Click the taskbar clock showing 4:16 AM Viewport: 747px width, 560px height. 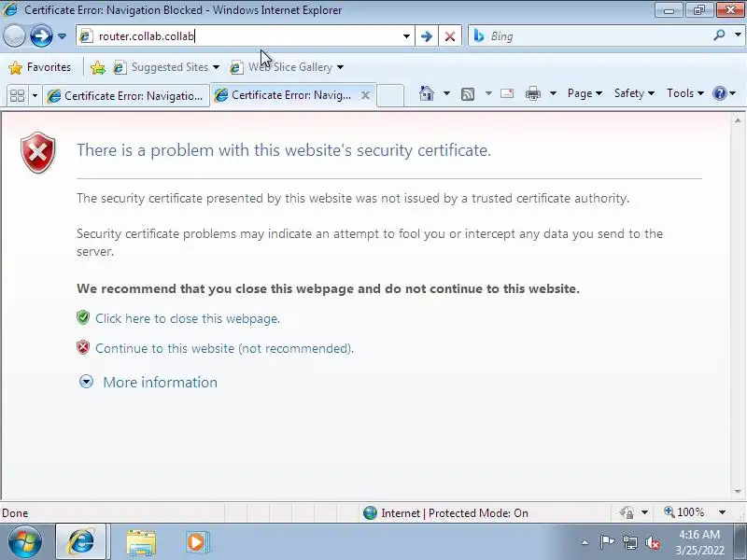pos(699,542)
